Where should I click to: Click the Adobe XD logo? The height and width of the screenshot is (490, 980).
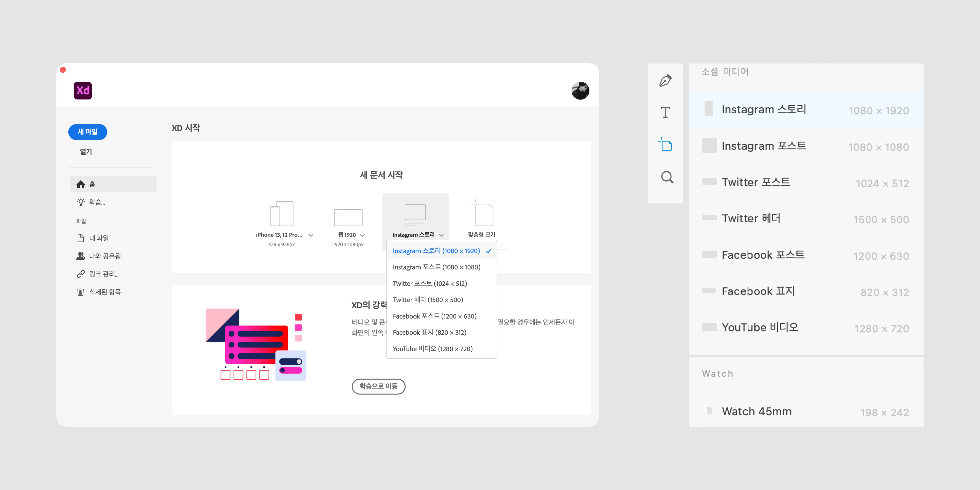pos(83,91)
